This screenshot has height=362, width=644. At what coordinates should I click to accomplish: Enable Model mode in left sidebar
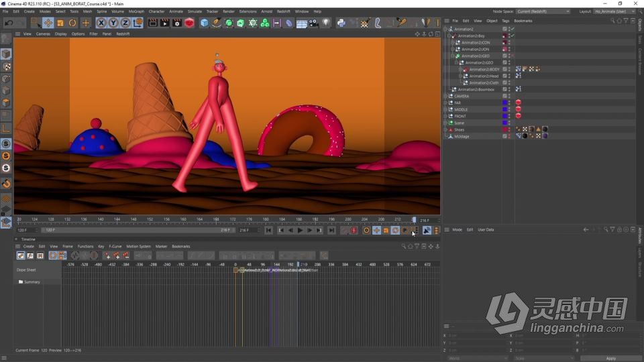pos(6,54)
